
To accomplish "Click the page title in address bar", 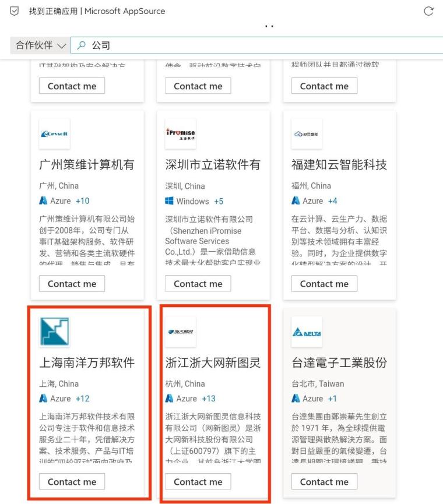I will [97, 11].
